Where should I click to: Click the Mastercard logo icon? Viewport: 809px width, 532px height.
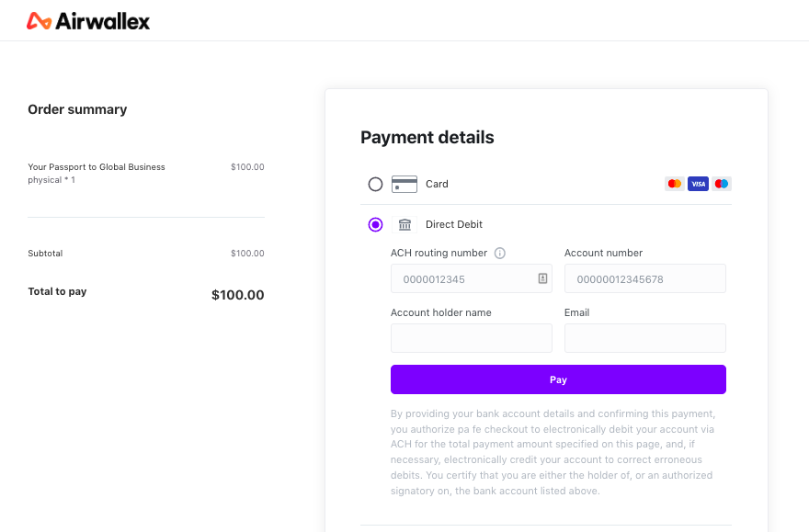click(x=675, y=184)
